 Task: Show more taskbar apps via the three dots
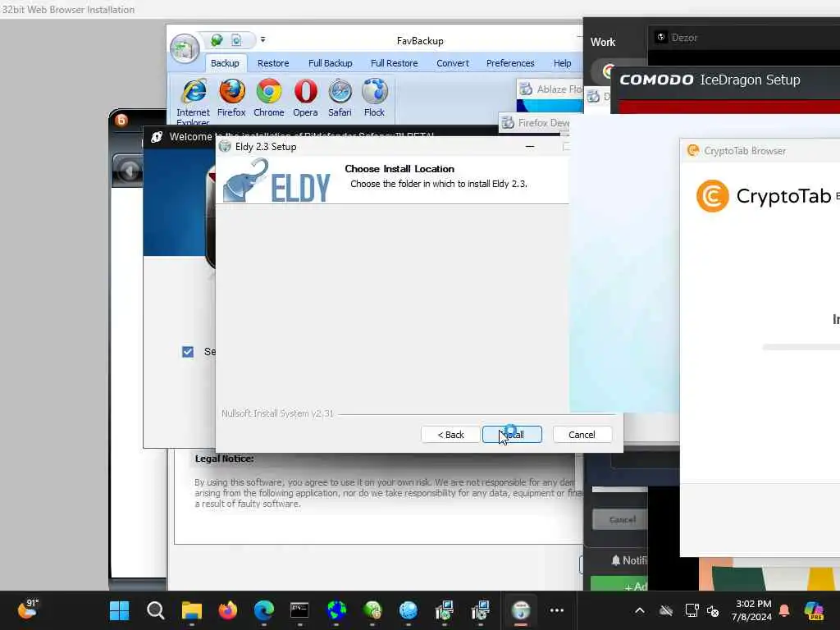coord(557,610)
